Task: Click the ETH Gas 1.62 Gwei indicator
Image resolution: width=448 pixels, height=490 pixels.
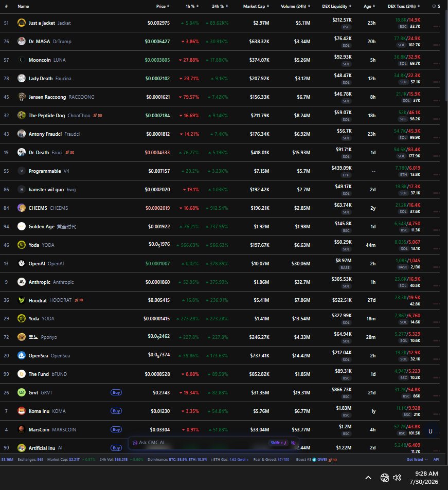Action: coord(231,459)
